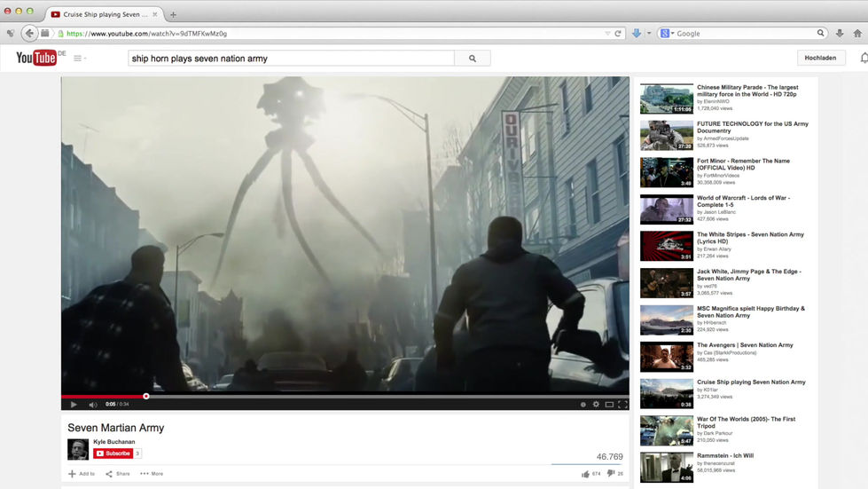
Task: Click the video progress bar scrubber
Action: point(146,396)
